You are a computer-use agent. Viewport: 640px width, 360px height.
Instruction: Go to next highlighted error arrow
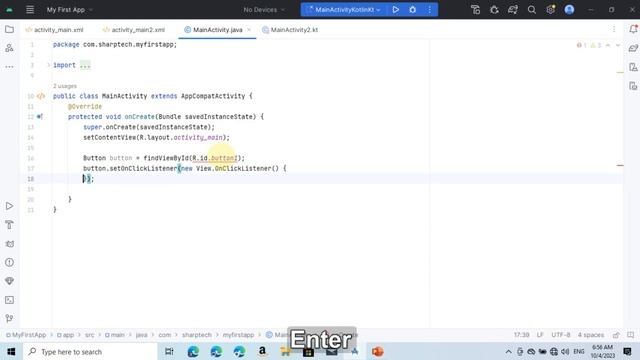click(618, 45)
